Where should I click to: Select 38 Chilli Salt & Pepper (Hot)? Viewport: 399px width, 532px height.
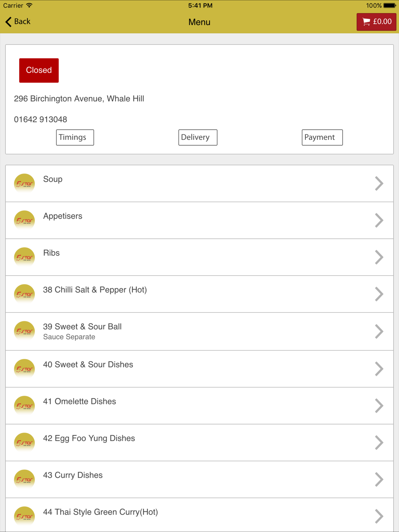tap(199, 294)
